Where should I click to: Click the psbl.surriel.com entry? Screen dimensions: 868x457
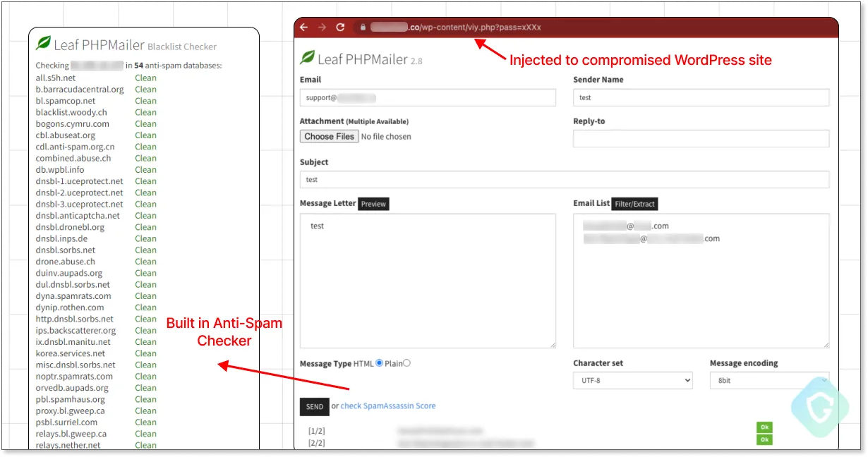click(68, 422)
